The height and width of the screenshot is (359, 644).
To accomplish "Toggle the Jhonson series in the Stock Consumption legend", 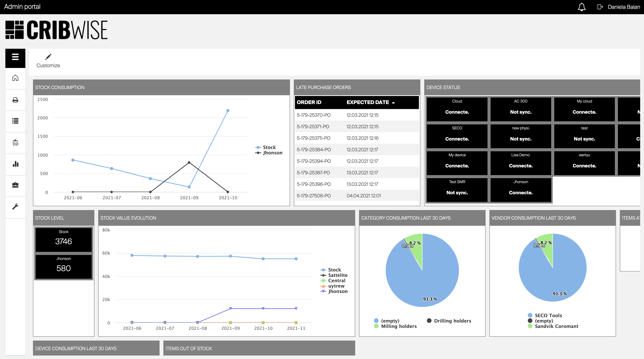I will 272,153.
